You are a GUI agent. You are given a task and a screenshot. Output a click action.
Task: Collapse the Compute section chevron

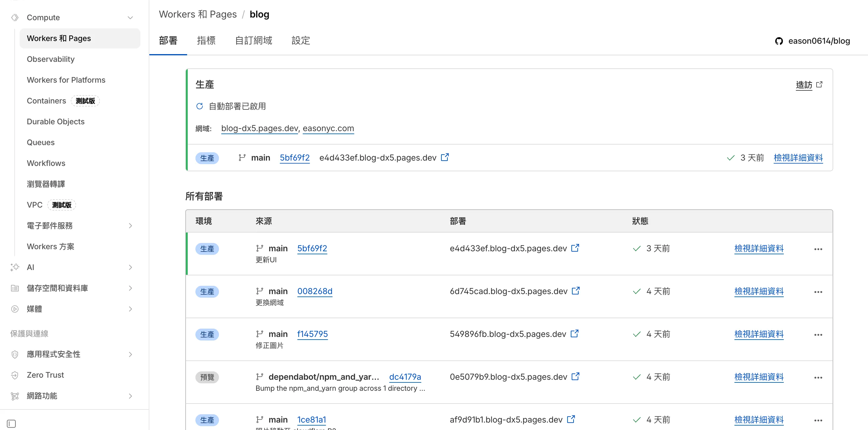pos(130,18)
